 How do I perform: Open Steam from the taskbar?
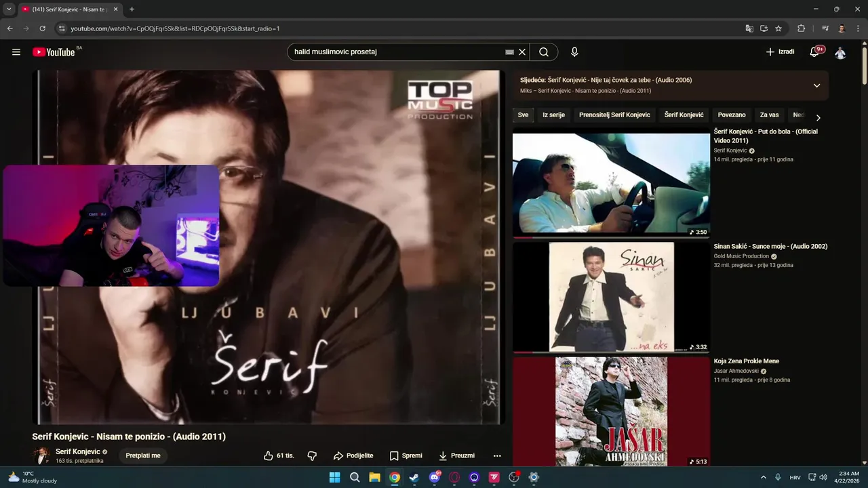point(414,477)
